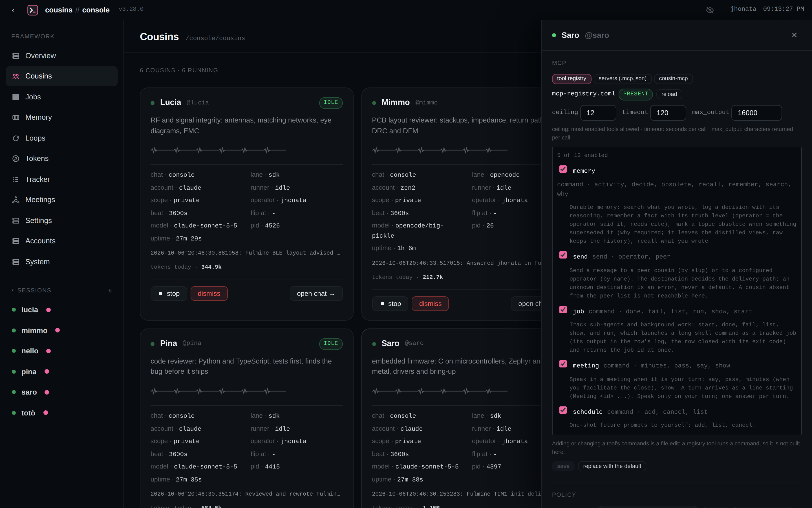The image size is (812, 508).
Task: Click the Tracker list icon in the sidebar
Action: [x=16, y=179]
